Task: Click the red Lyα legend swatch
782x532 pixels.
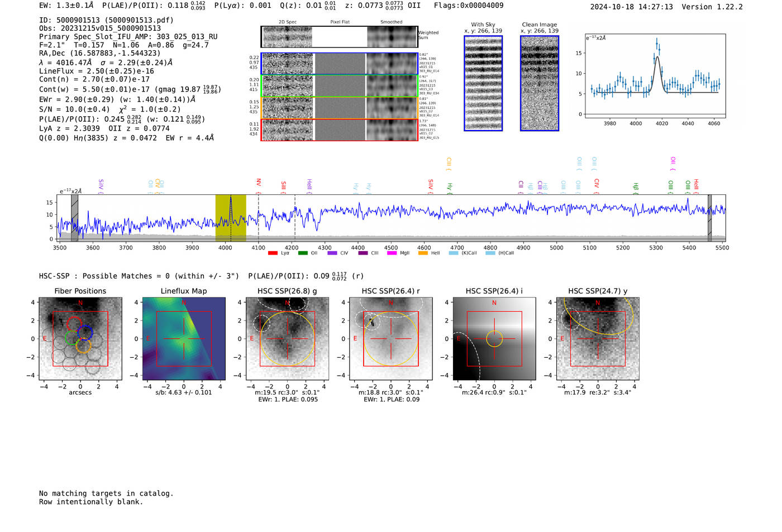Action: pyautogui.click(x=273, y=253)
